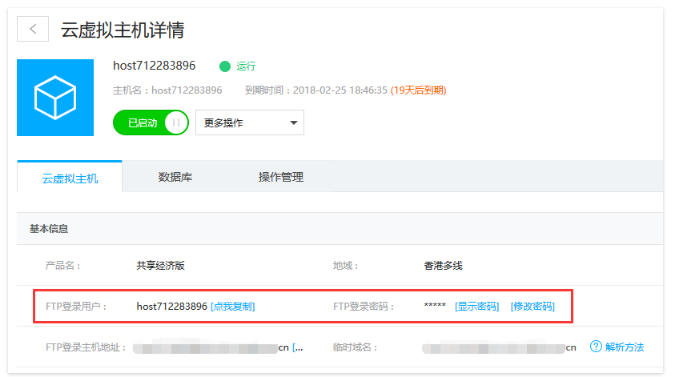Click the 19天后到期 expiry notice
The image size is (682, 377).
click(x=418, y=90)
